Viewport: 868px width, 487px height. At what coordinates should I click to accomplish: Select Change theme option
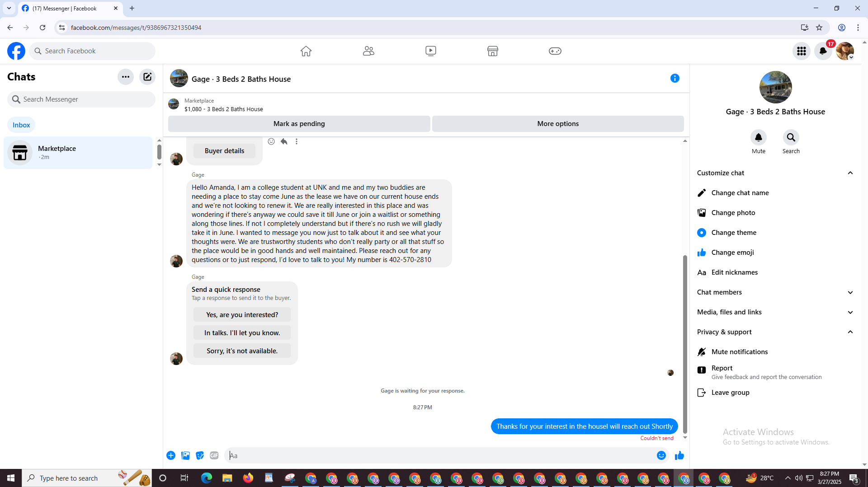point(775,233)
